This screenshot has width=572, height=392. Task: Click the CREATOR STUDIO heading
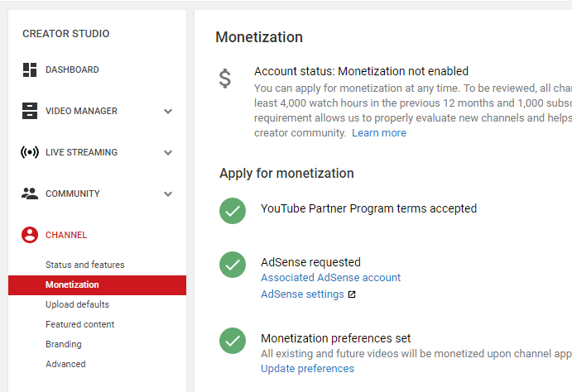coord(65,34)
